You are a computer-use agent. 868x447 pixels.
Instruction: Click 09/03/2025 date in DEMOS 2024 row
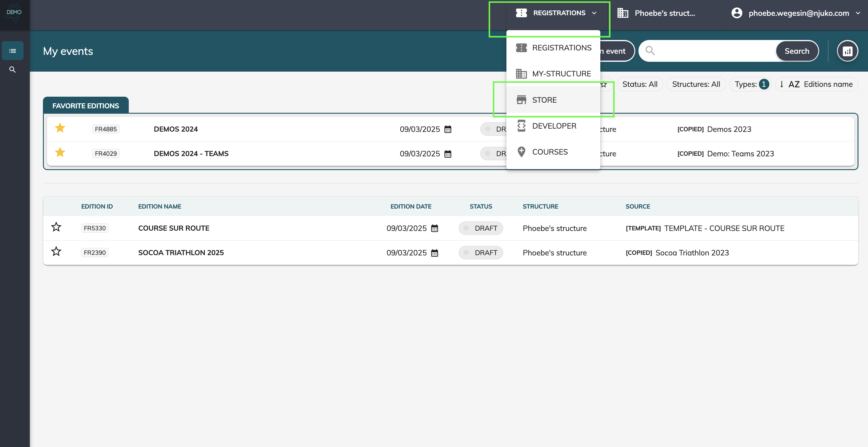(x=420, y=129)
